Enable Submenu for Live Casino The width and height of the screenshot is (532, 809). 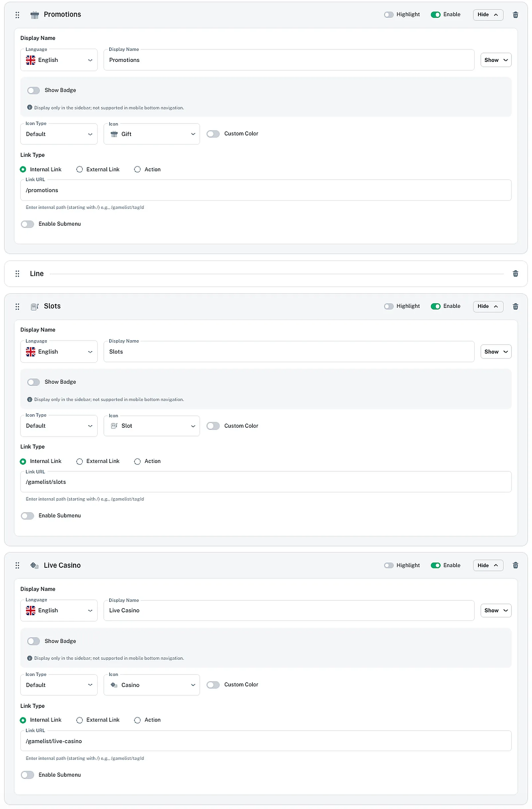tap(28, 775)
